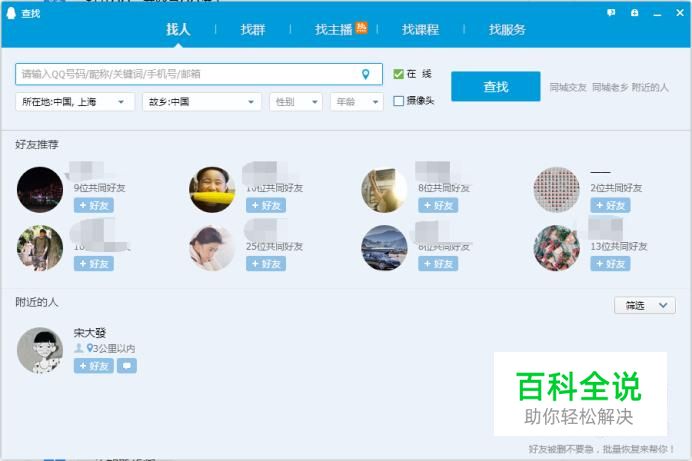Click the QQ number search input field
Screen dimensions: 692x461
point(199,74)
